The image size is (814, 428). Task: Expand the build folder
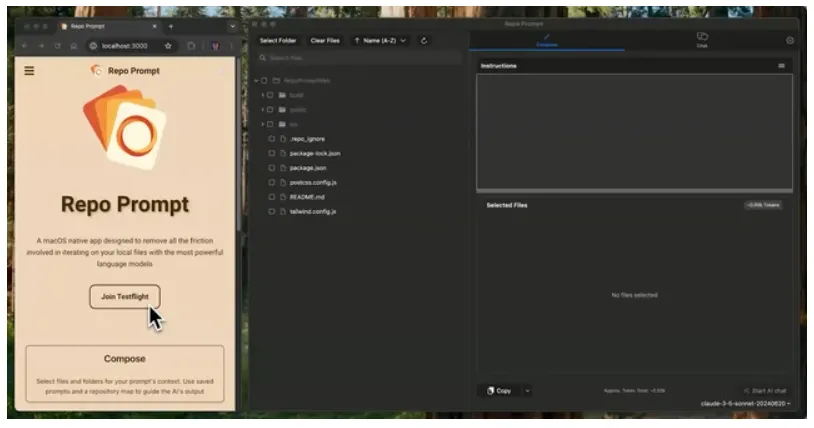(x=262, y=95)
